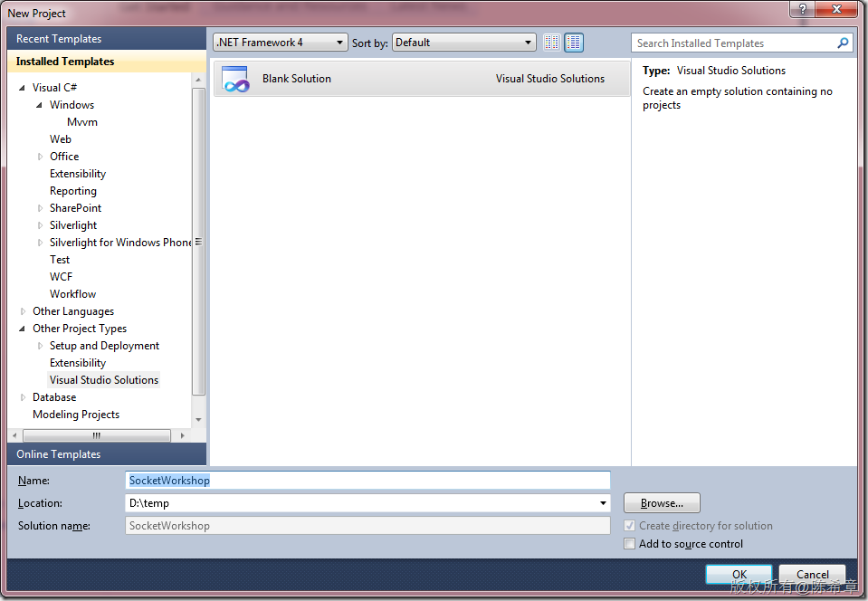The height and width of the screenshot is (601, 868).
Task: Select the Silverlight tree item label
Action: coord(73,225)
